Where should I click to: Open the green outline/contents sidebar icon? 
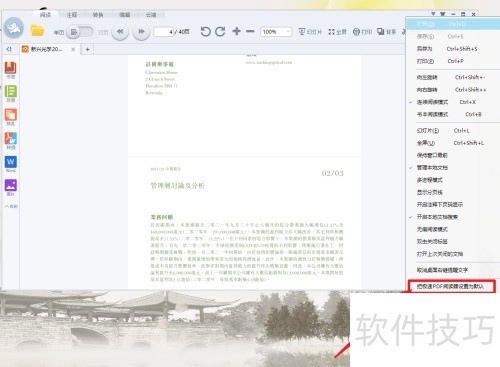(x=11, y=93)
